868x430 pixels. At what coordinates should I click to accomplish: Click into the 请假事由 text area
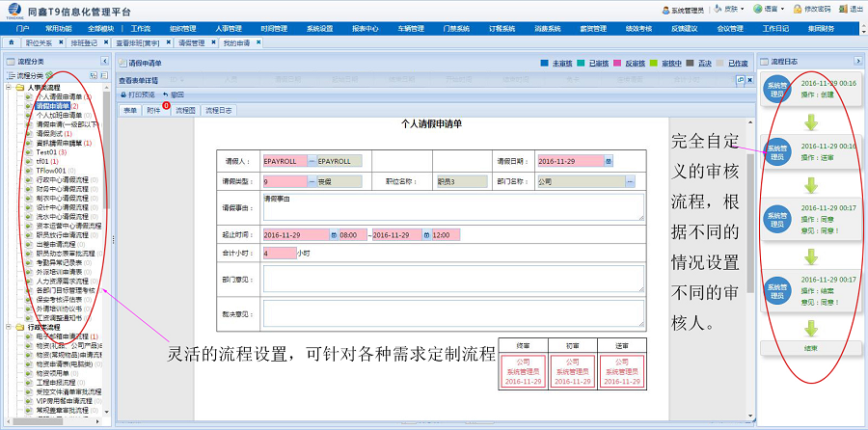point(452,206)
